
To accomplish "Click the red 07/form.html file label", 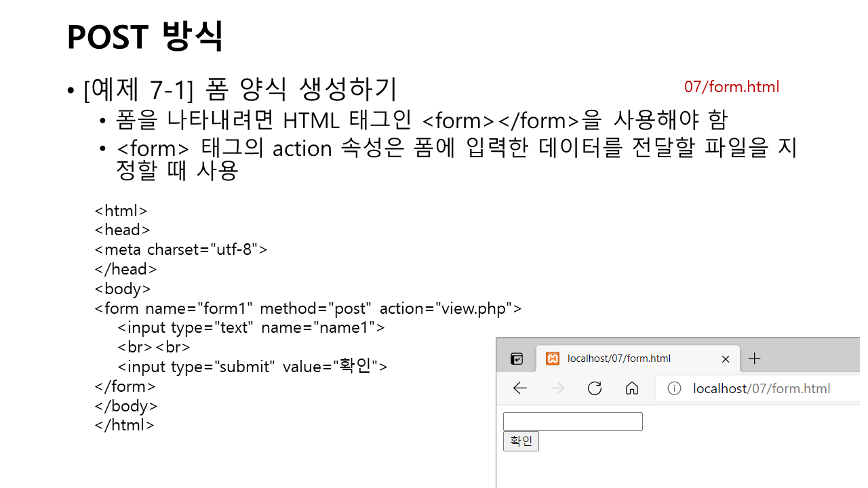I will [731, 87].
